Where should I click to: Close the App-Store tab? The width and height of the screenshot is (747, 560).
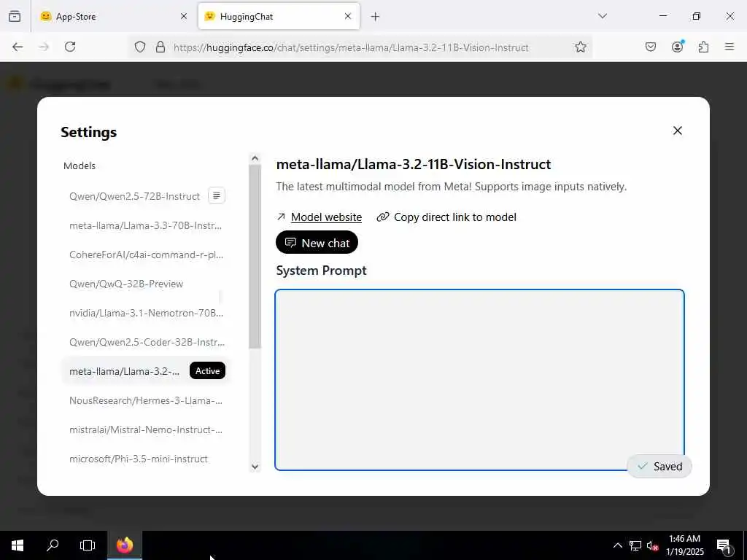click(184, 16)
